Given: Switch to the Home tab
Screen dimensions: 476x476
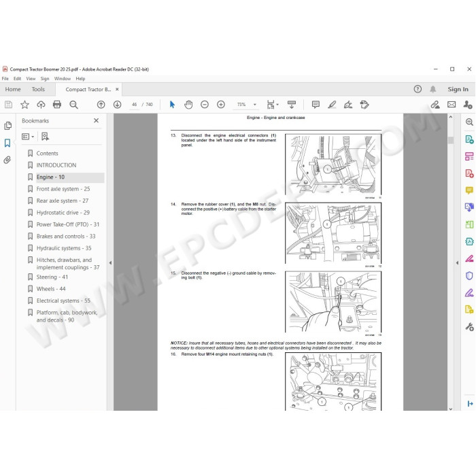Looking at the screenshot, I should [13, 89].
